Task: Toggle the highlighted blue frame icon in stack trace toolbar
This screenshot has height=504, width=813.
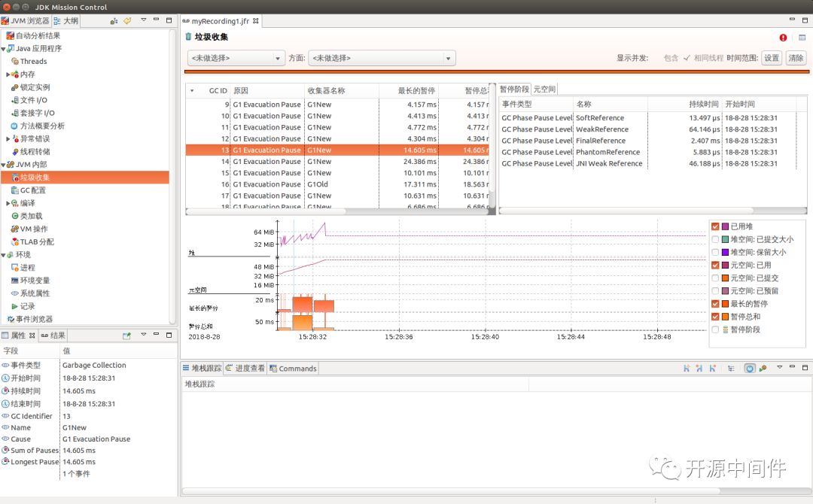Action: click(x=750, y=369)
